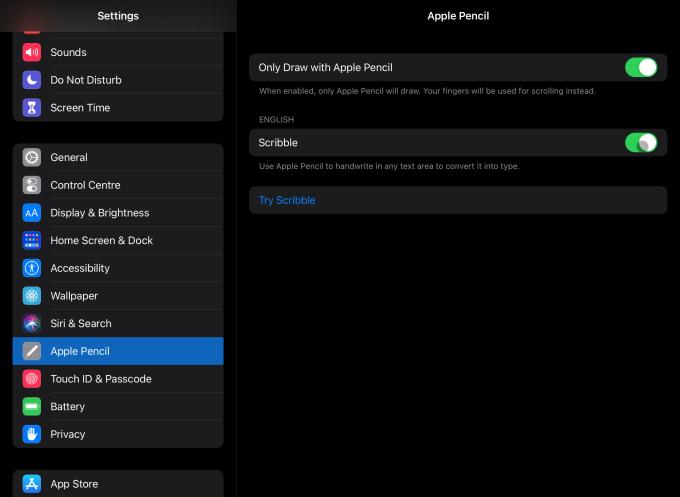Screen dimensions: 680x497
Task: Open Privacy settings
Action: [x=118, y=434]
